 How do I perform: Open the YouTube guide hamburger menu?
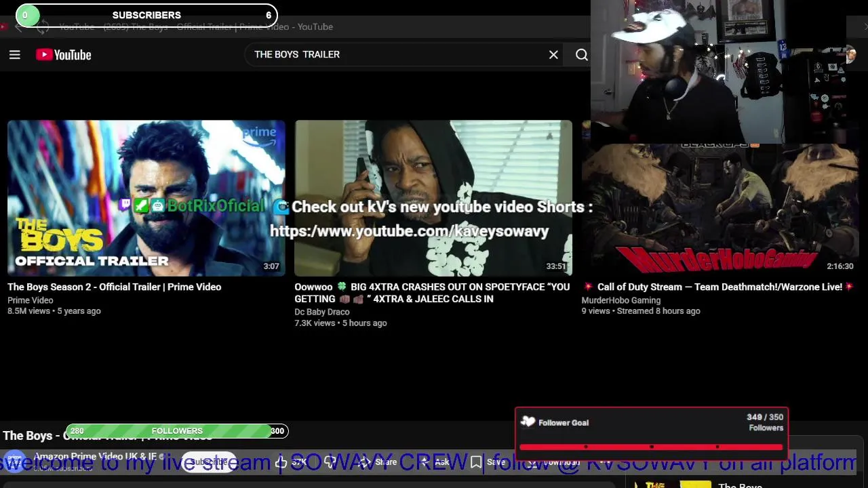click(14, 55)
